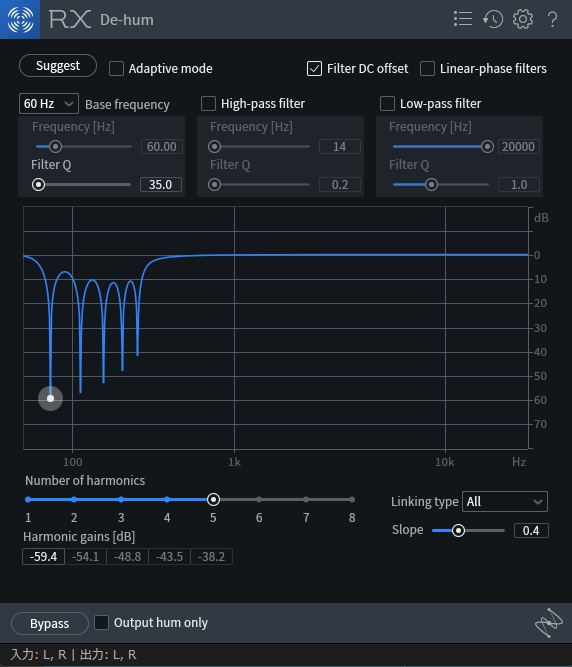Click the base Frequency slider handle

(55, 147)
